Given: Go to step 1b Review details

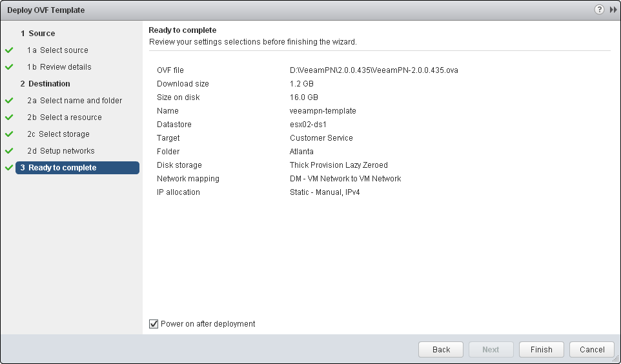Looking at the screenshot, I should (59, 67).
